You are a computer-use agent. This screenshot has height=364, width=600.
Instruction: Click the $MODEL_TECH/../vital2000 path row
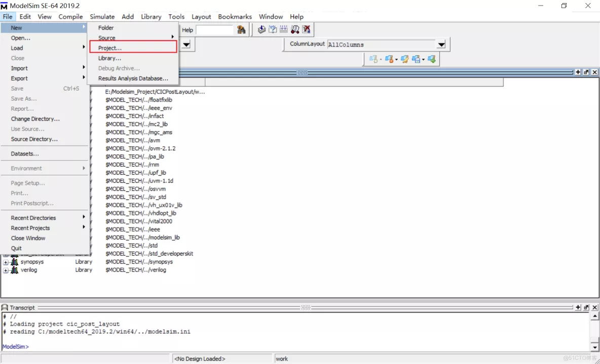pyautogui.click(x=139, y=221)
